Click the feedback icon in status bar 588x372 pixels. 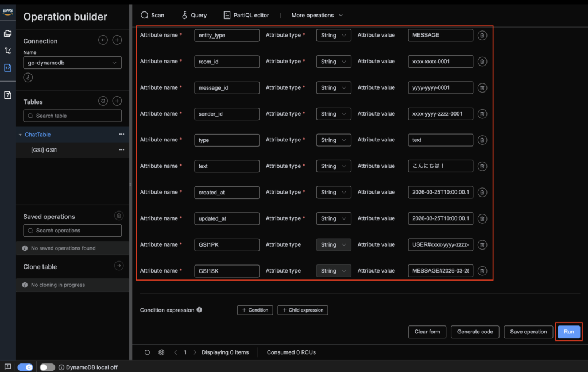pyautogui.click(x=7, y=367)
